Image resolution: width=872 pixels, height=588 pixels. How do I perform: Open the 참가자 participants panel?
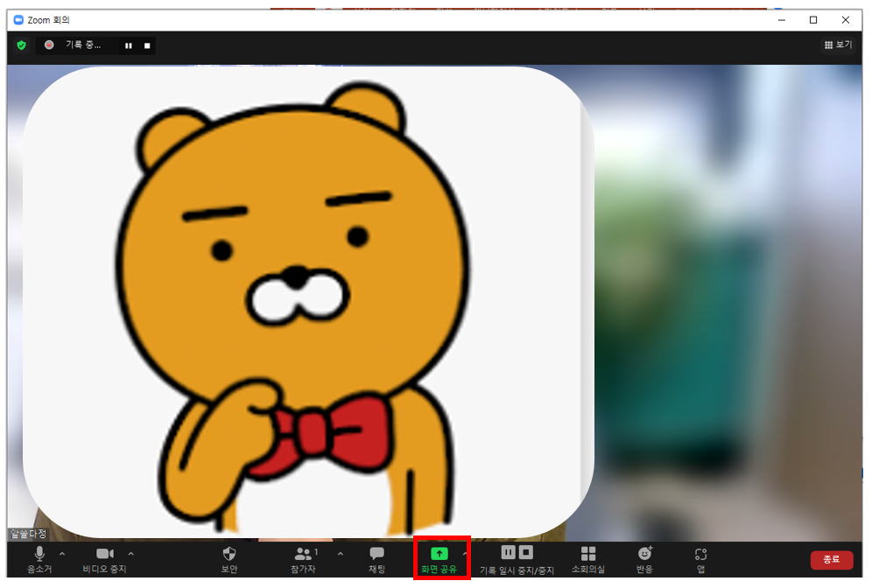(x=304, y=559)
